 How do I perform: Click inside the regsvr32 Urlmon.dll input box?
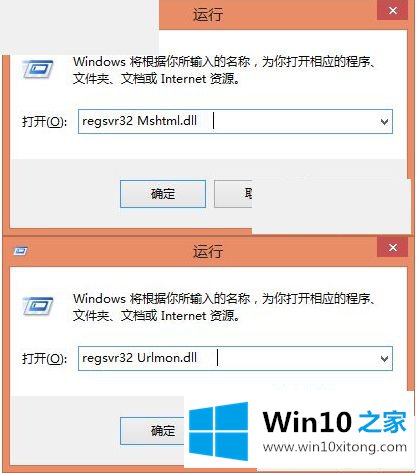(x=235, y=359)
